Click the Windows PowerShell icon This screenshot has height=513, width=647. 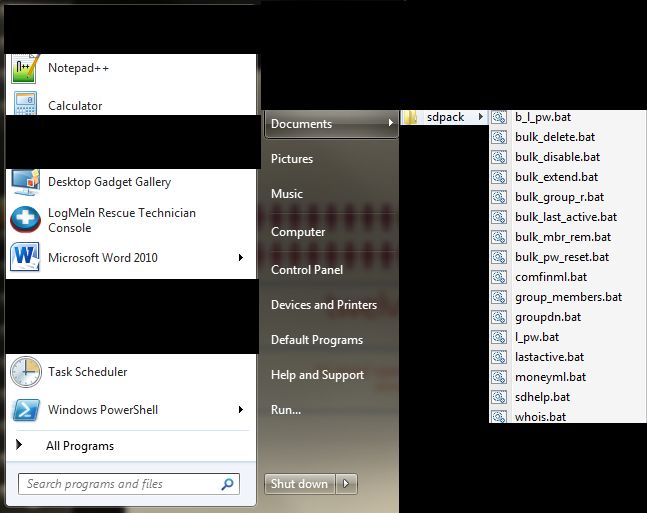click(x=26, y=410)
